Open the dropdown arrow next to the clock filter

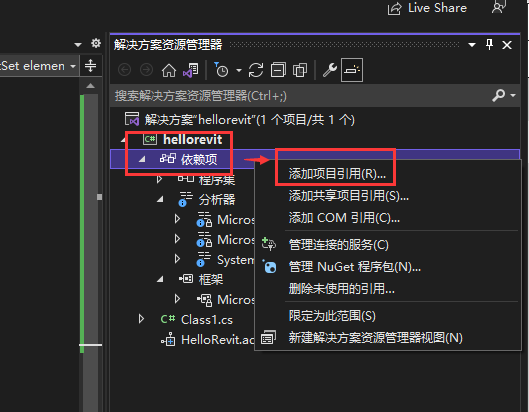[x=239, y=71]
